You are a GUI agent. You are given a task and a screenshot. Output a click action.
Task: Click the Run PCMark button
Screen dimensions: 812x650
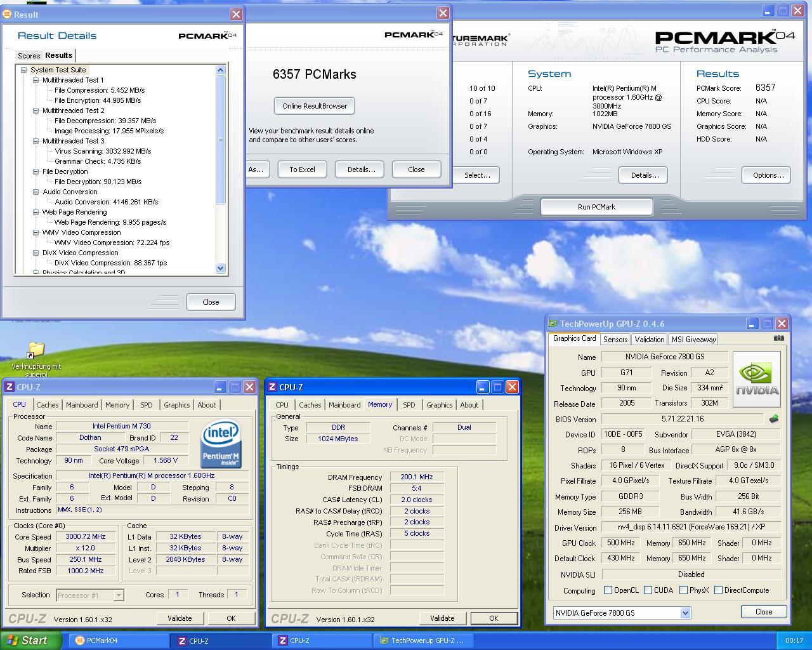596,207
